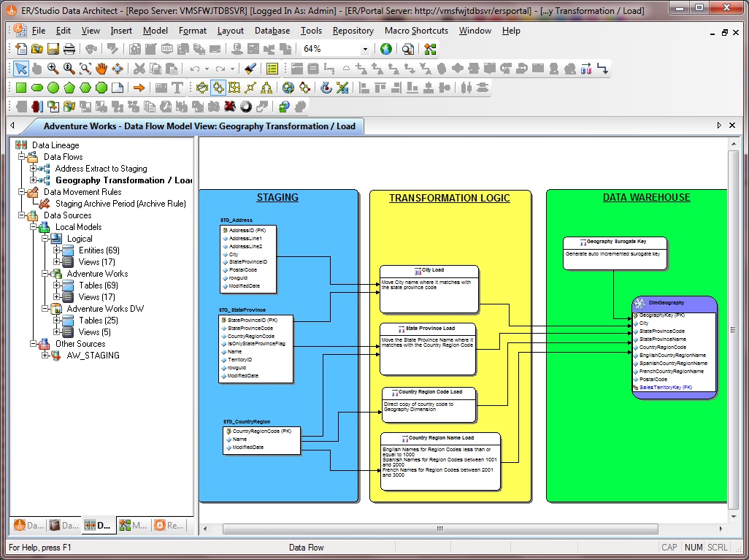The height and width of the screenshot is (560, 749).
Task: Select the Adventure Works DW model
Action: [x=105, y=309]
